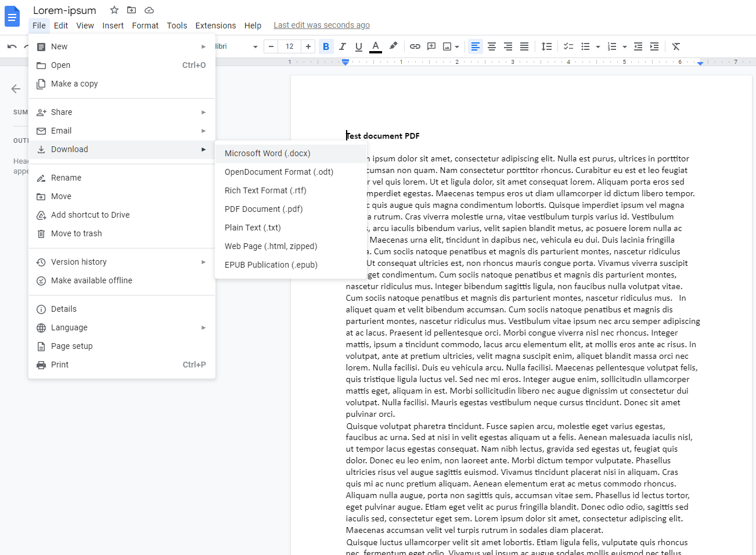This screenshot has height=555, width=756.
Task: Select Make available offline
Action: [122, 280]
